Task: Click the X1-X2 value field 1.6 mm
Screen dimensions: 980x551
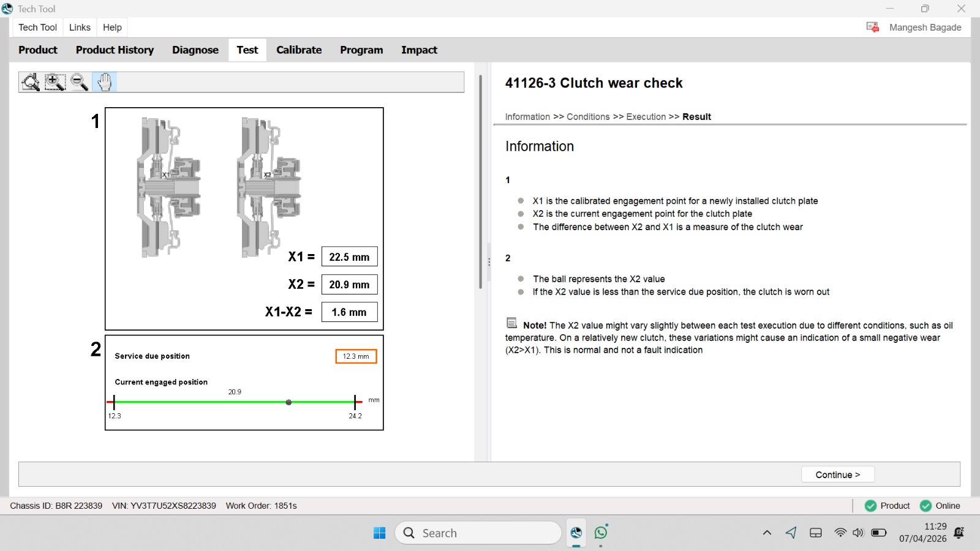Action: [x=349, y=312]
